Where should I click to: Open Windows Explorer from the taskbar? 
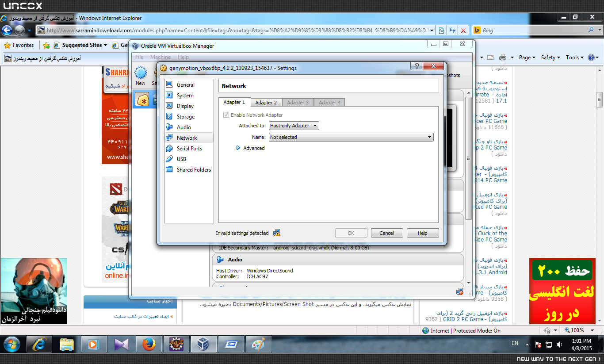[x=67, y=344]
